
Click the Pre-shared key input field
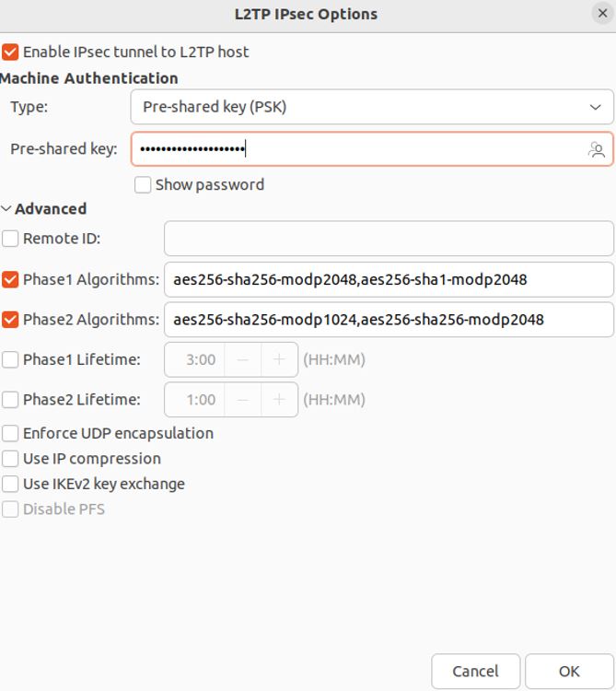(359, 149)
